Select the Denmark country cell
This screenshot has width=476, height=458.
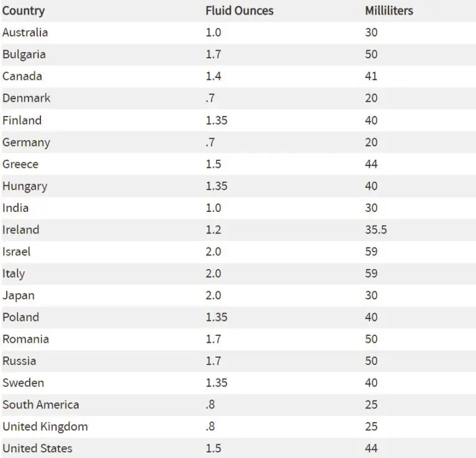[x=26, y=98]
